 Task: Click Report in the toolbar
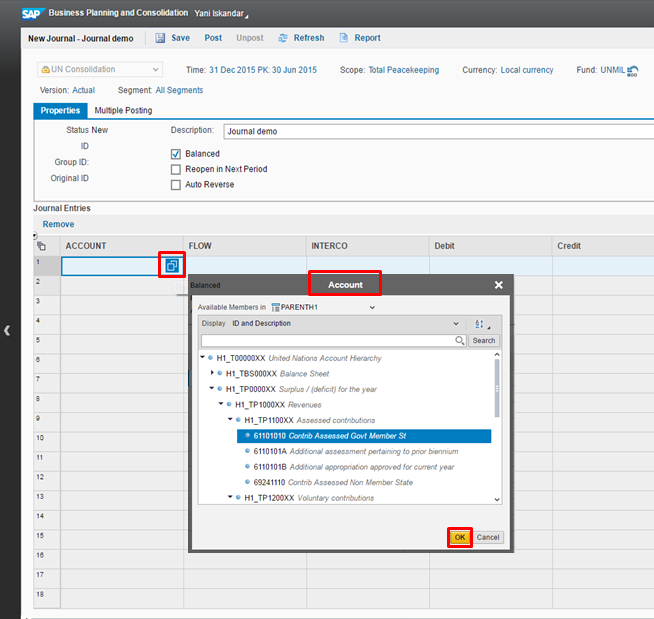coord(367,38)
